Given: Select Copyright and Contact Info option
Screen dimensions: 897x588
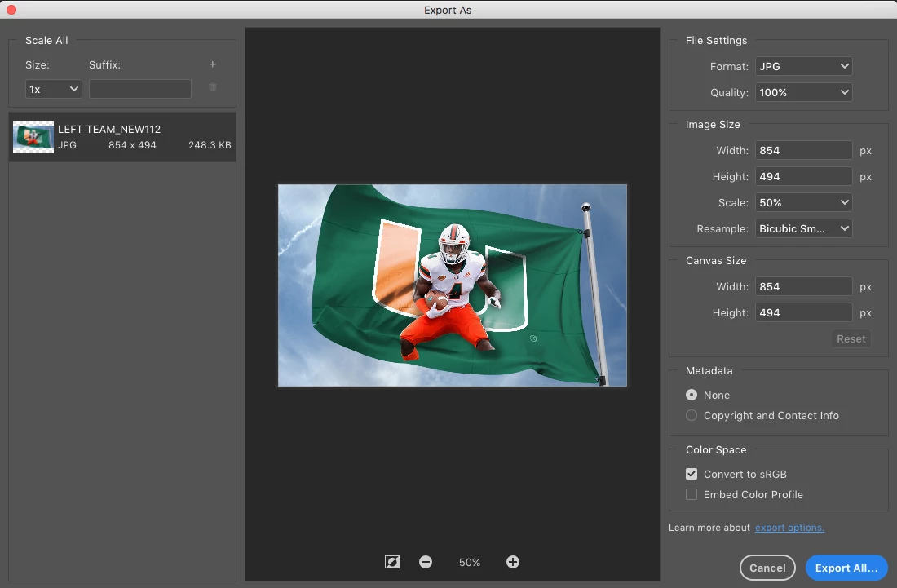Looking at the screenshot, I should tap(692, 416).
